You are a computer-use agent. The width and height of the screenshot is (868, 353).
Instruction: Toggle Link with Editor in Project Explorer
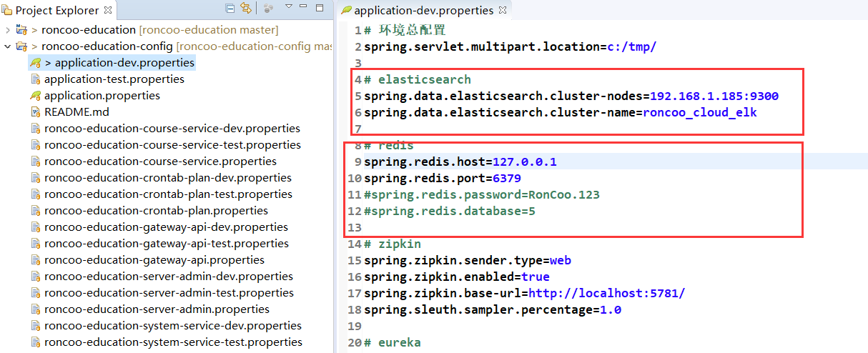[246, 9]
